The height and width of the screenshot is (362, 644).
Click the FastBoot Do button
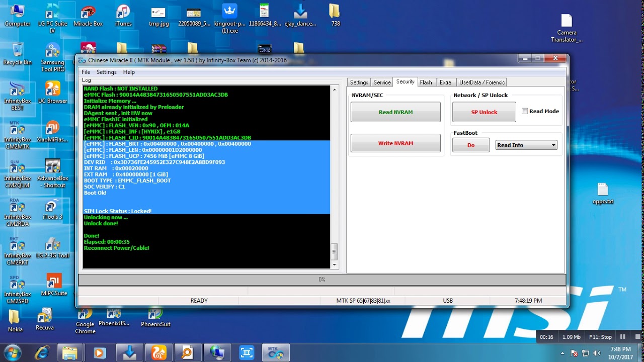[471, 145]
